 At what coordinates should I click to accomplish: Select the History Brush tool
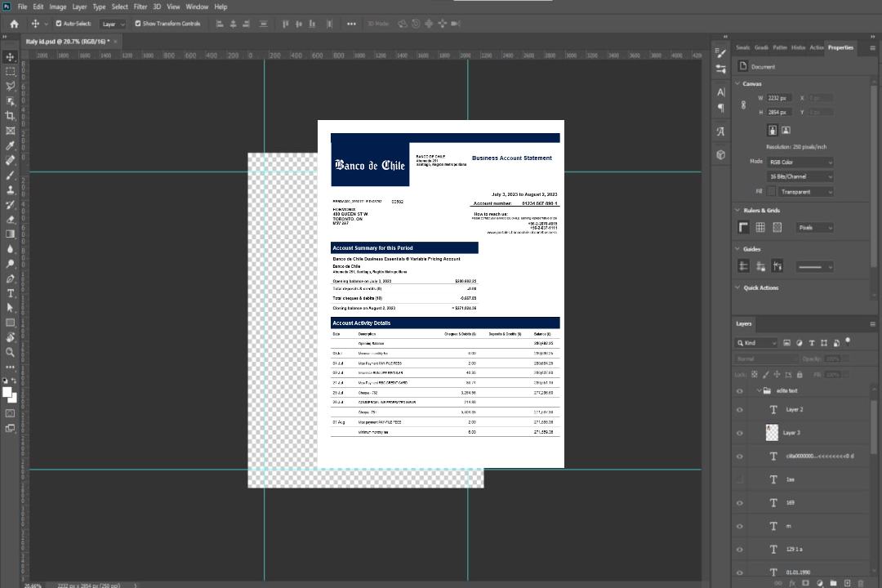[10, 205]
